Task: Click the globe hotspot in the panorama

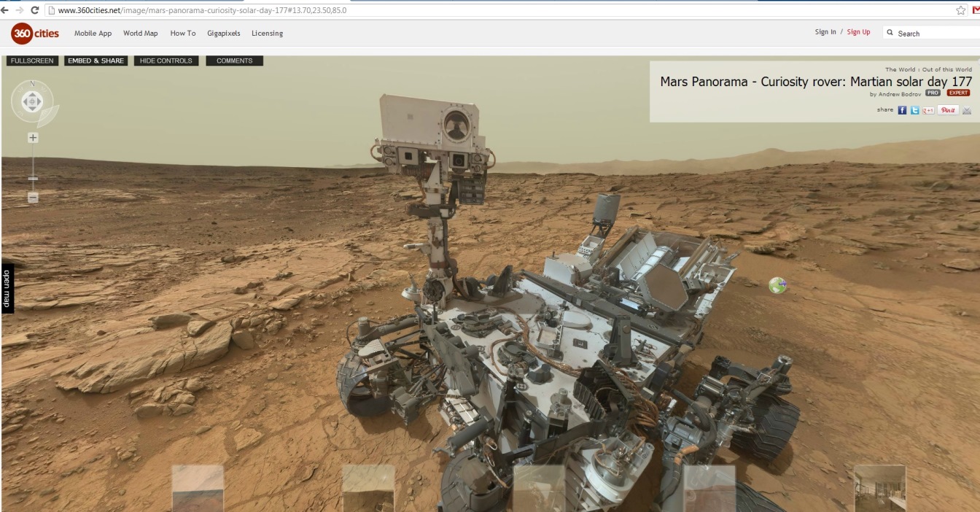Action: click(777, 285)
